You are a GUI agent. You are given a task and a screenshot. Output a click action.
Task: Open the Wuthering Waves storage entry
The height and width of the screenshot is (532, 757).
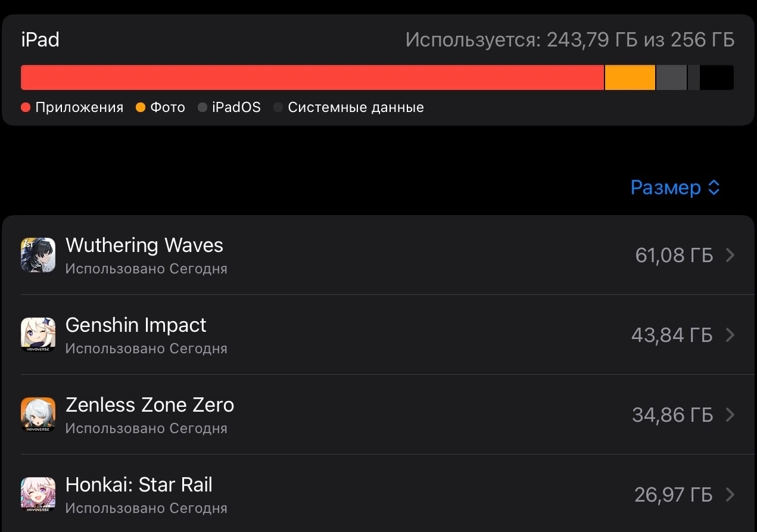[x=378, y=255]
